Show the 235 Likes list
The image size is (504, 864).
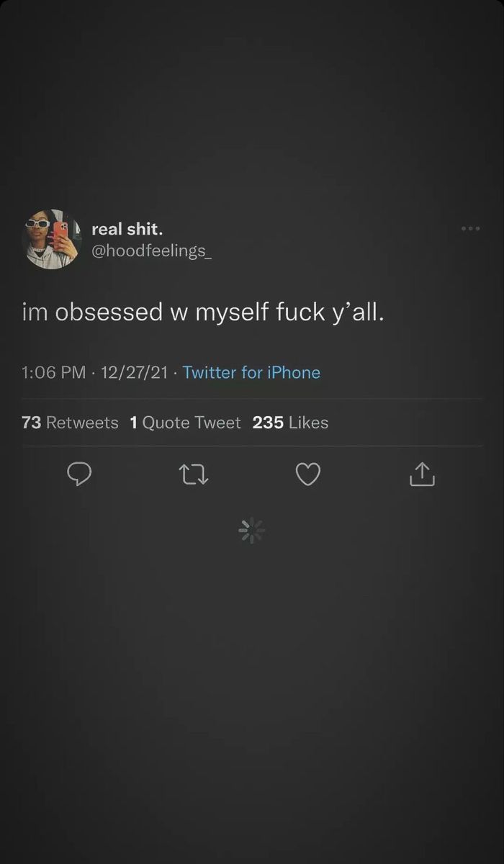tap(290, 423)
